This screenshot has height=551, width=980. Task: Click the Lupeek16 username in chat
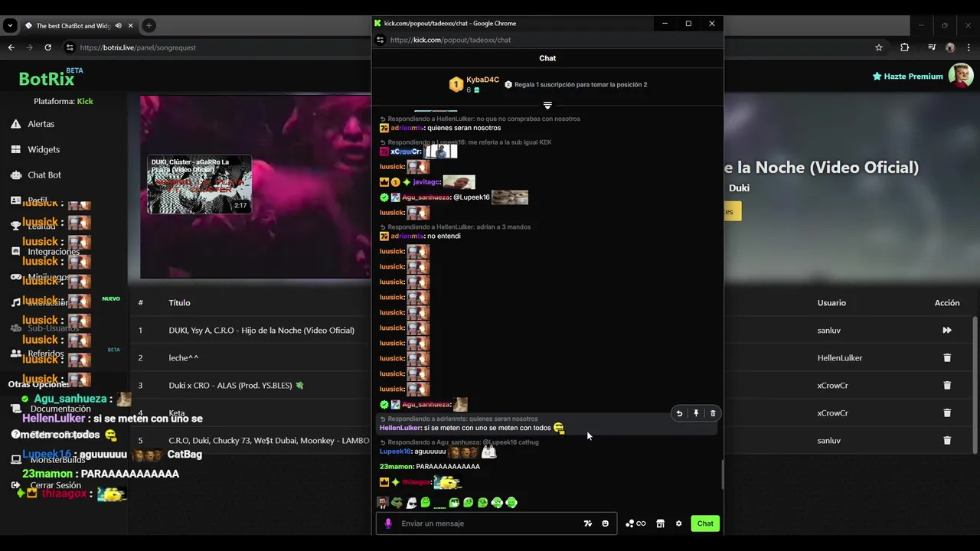pos(395,452)
